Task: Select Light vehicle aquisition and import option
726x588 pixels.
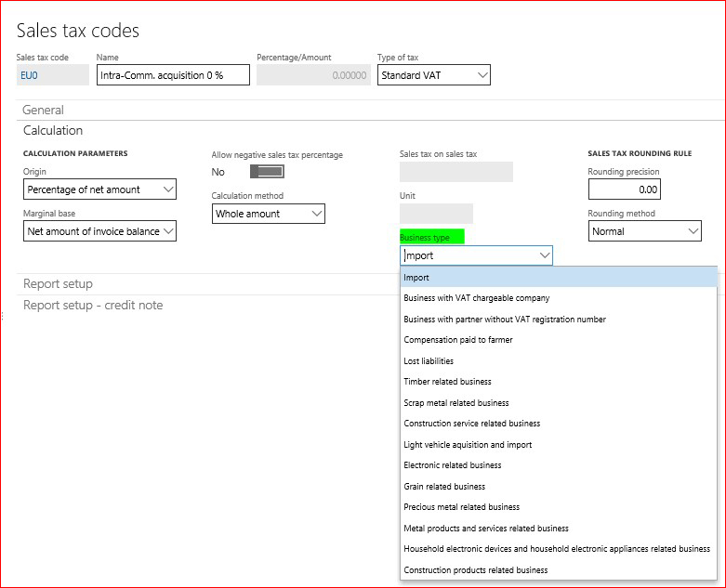Action: (x=559, y=445)
